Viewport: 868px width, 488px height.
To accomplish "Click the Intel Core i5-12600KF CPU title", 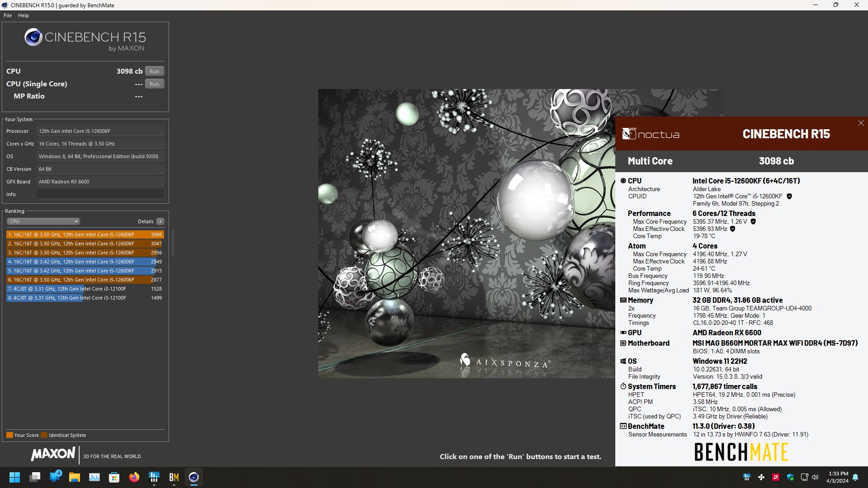I will 746,181.
